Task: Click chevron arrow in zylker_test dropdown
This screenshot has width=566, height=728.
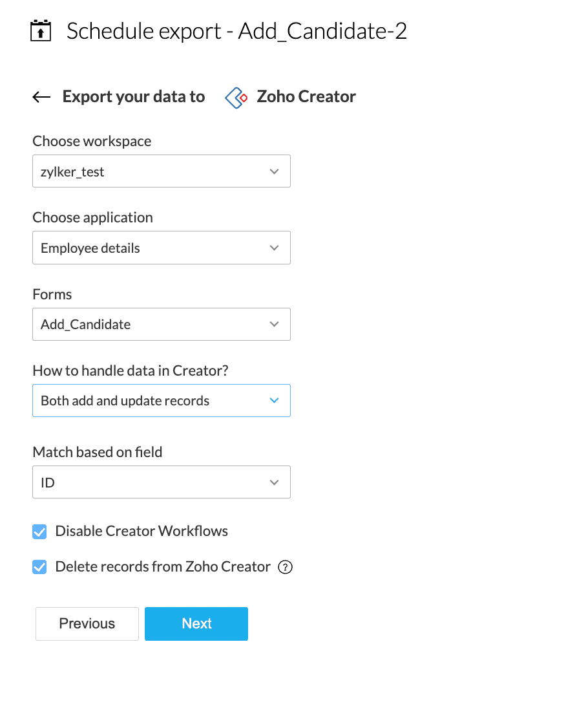Action: pyautogui.click(x=274, y=171)
